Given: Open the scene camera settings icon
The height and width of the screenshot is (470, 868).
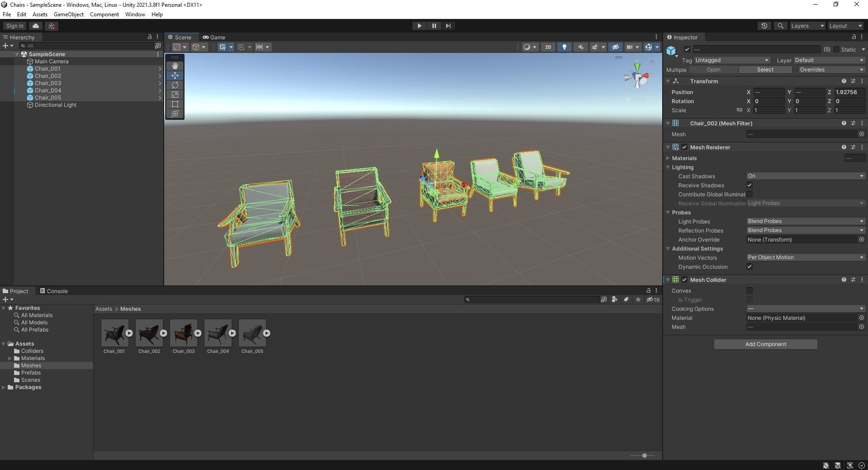Looking at the screenshot, I should coord(629,47).
